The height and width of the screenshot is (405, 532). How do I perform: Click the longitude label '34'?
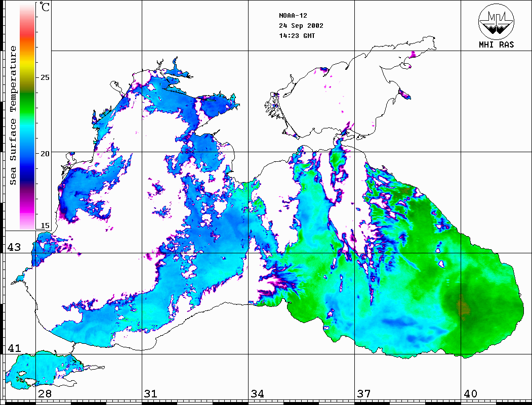point(258,394)
